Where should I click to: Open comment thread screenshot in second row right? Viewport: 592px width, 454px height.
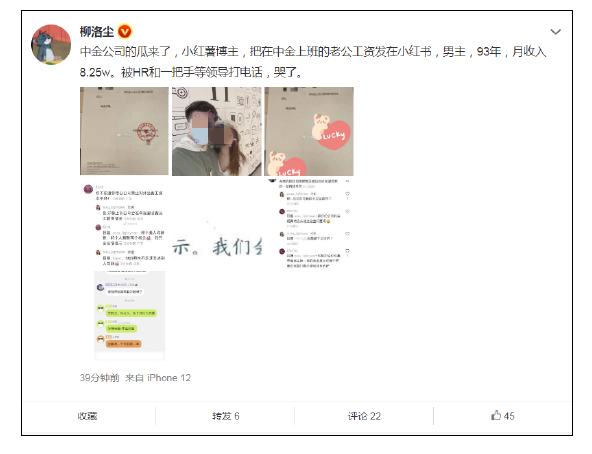pyautogui.click(x=309, y=224)
